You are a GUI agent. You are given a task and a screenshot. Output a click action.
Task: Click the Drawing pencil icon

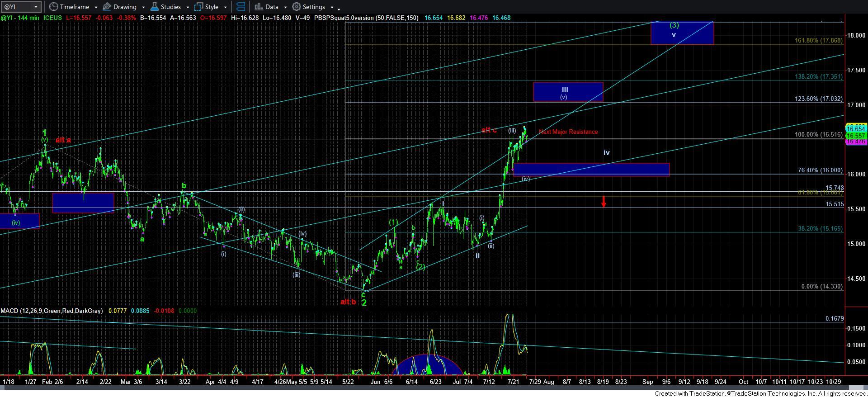(107, 7)
